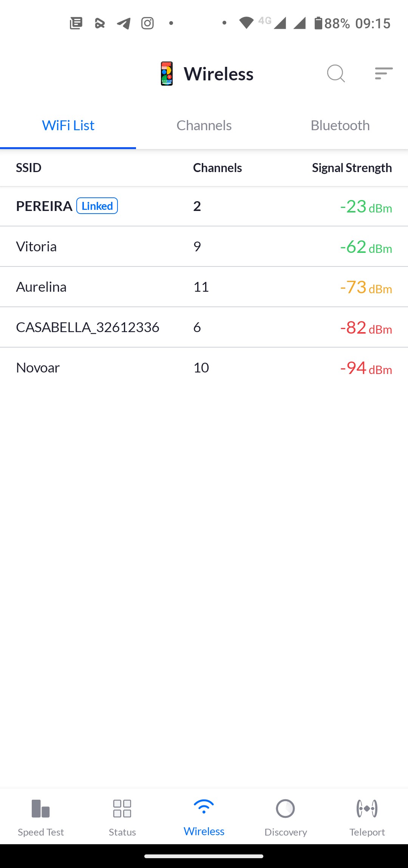408x868 pixels.
Task: Switch to the Channels tab
Action: 204,126
